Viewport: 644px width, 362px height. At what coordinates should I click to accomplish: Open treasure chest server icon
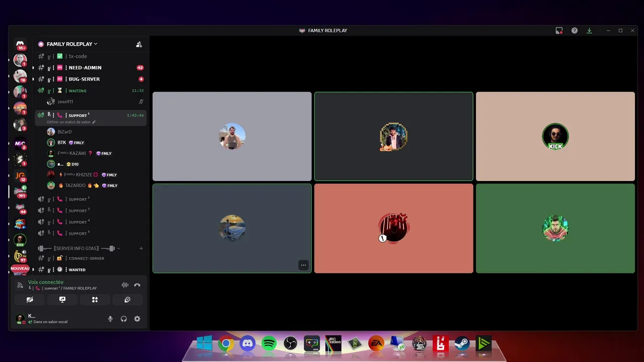click(20, 224)
